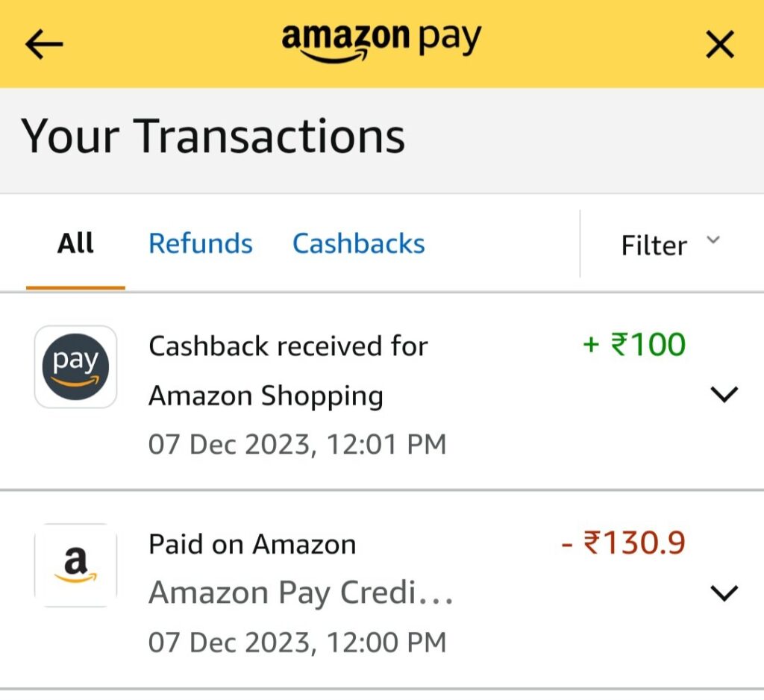
Task: Click the Cashback received for Amazon Shopping title
Action: (x=288, y=371)
